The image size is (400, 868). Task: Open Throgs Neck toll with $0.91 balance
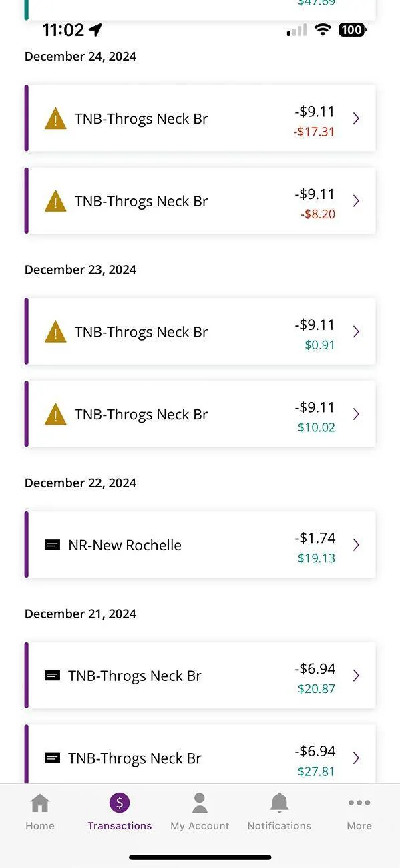pos(200,331)
